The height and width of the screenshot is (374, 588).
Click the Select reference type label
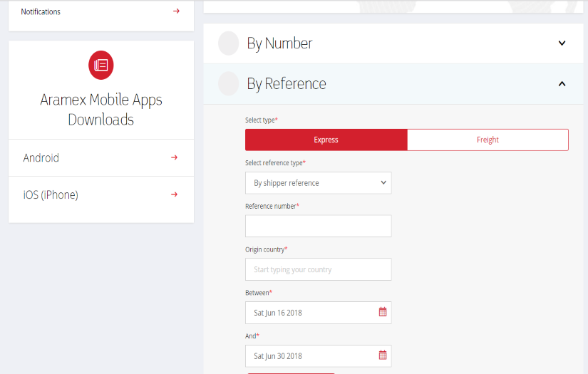pos(275,162)
